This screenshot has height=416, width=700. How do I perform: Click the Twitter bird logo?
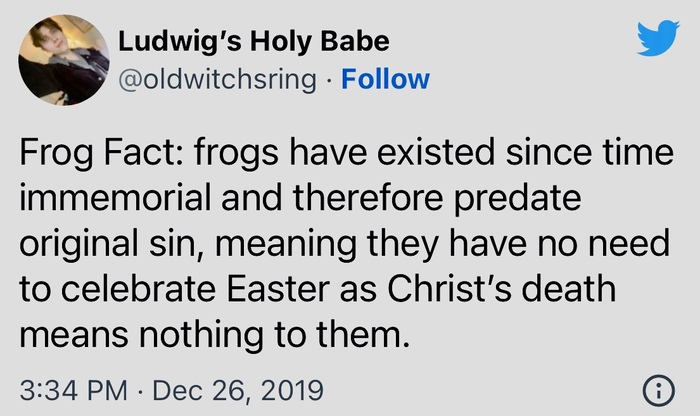click(x=657, y=39)
